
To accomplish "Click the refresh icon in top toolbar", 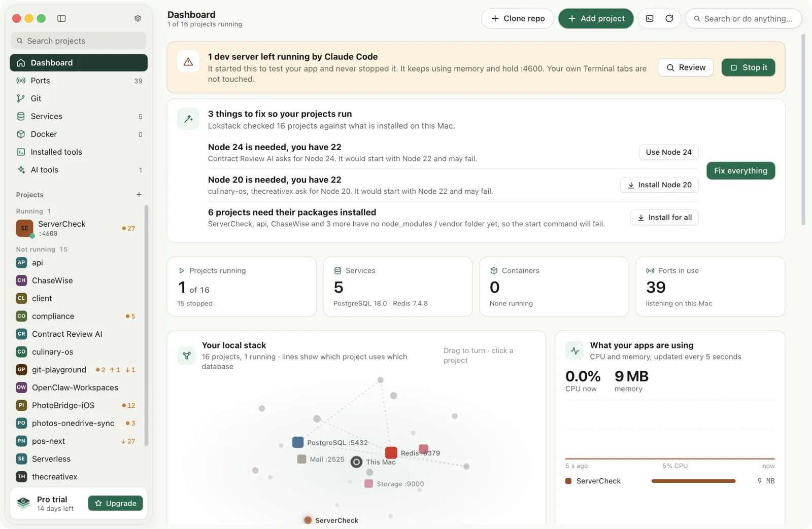I will (669, 18).
